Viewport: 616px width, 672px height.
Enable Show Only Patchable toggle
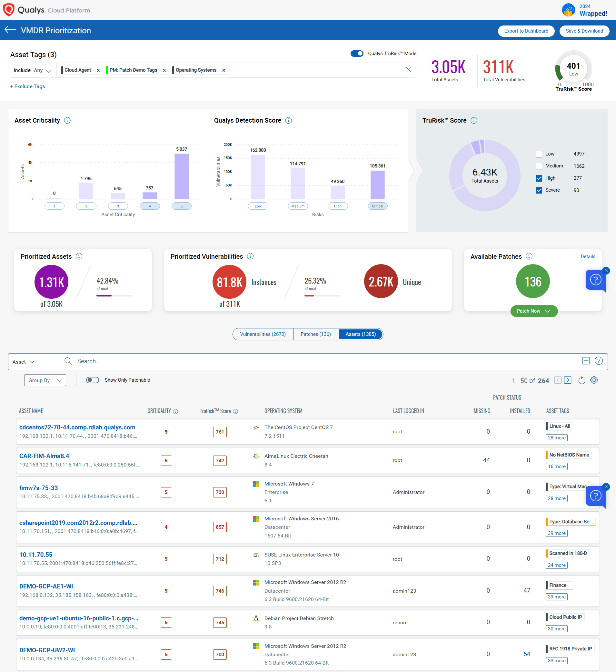[92, 380]
